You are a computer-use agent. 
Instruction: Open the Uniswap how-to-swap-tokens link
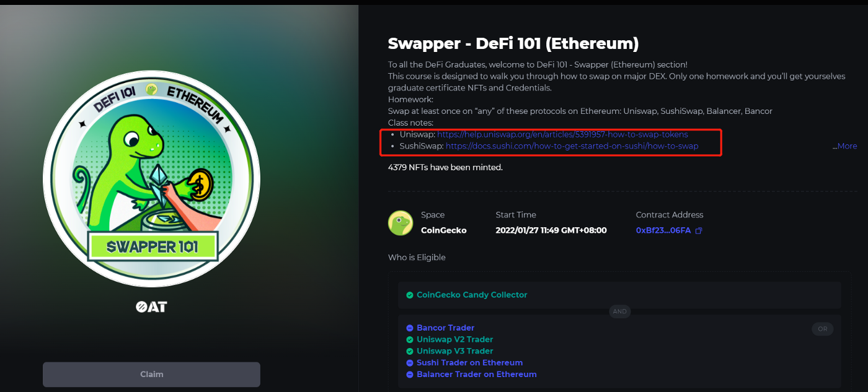(x=562, y=134)
